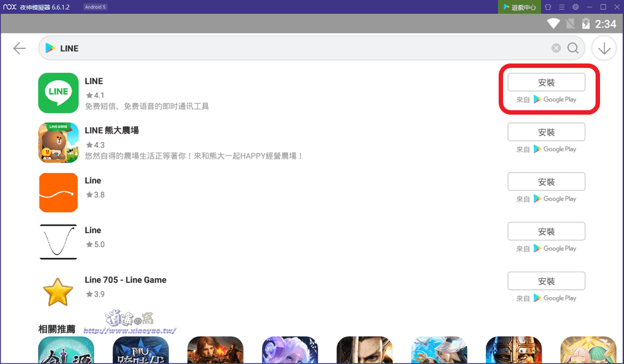This screenshot has width=624, height=364.
Task: Click the 相關推薦 heading
Action: 57,329
